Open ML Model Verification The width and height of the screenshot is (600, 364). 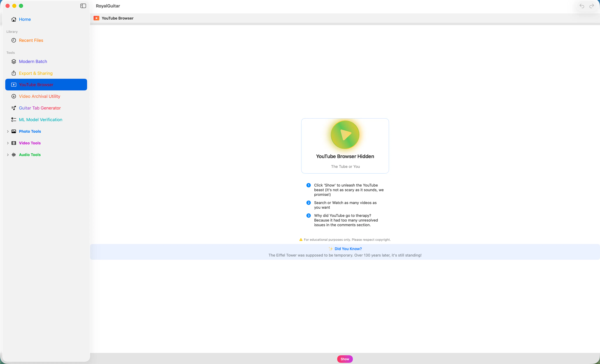click(46, 120)
